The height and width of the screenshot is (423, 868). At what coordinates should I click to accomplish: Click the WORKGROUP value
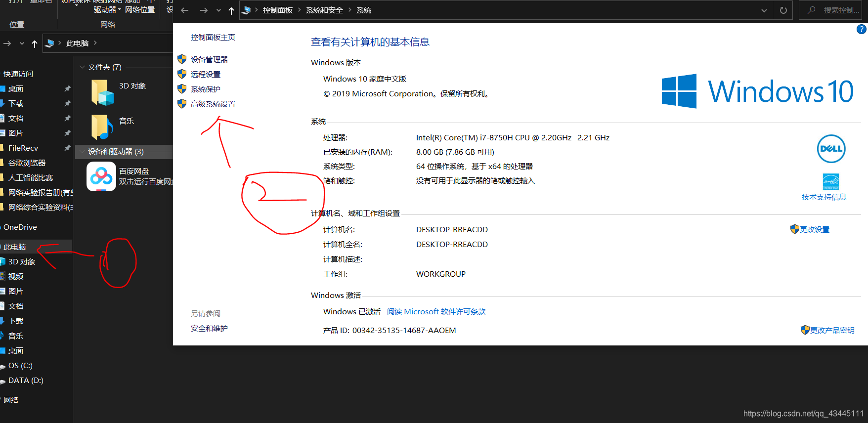point(441,274)
